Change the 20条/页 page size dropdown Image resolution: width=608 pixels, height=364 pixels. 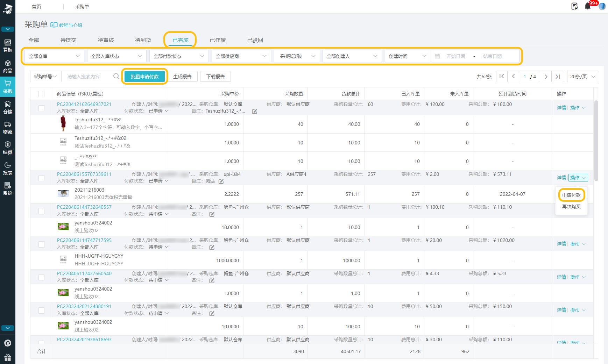582,76
